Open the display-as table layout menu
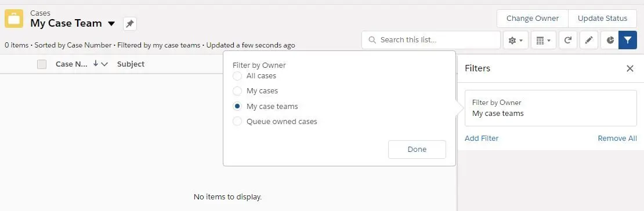The height and width of the screenshot is (211, 644). click(x=544, y=40)
